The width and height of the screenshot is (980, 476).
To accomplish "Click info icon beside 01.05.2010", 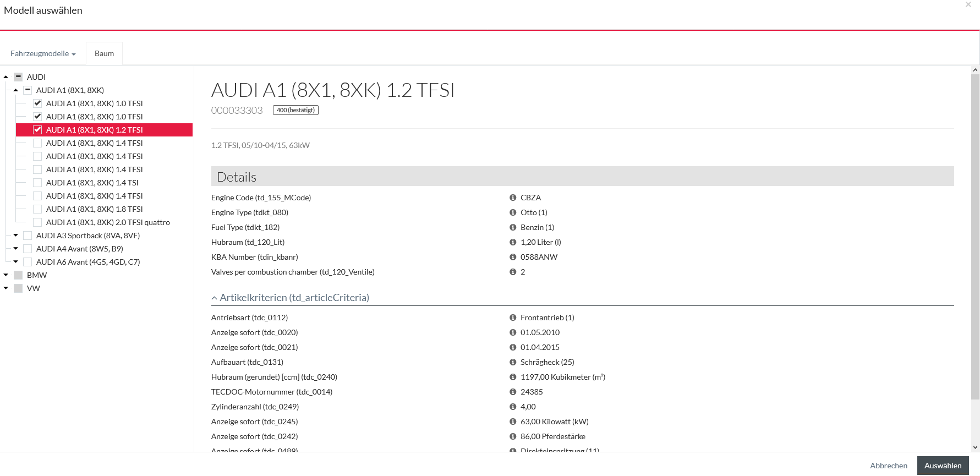I will (x=513, y=332).
